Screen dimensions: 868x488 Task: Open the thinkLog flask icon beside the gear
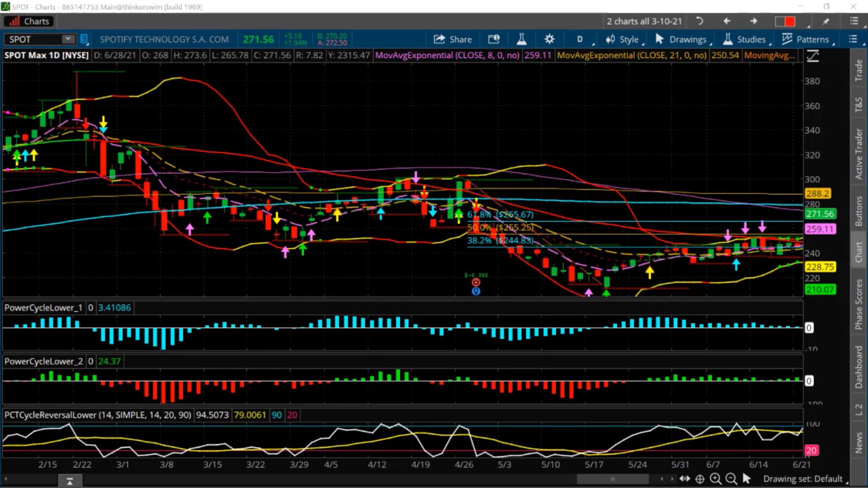[522, 39]
